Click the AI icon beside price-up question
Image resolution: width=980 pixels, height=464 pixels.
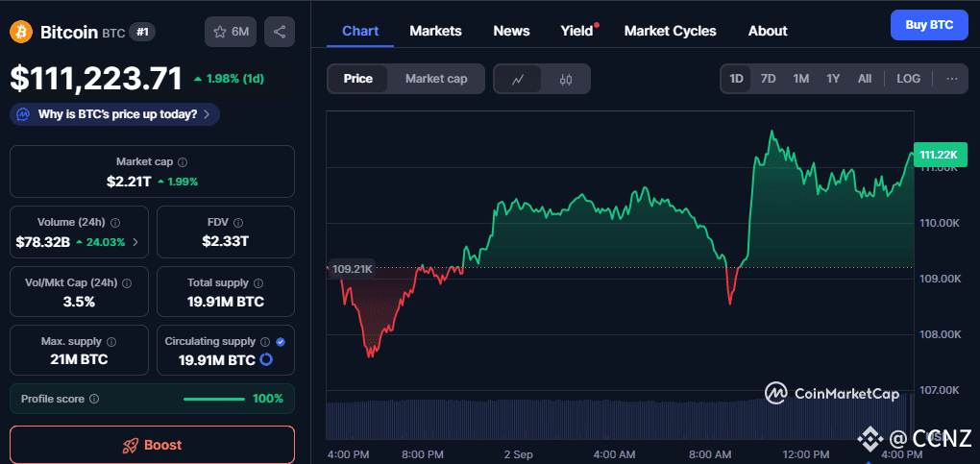point(24,114)
